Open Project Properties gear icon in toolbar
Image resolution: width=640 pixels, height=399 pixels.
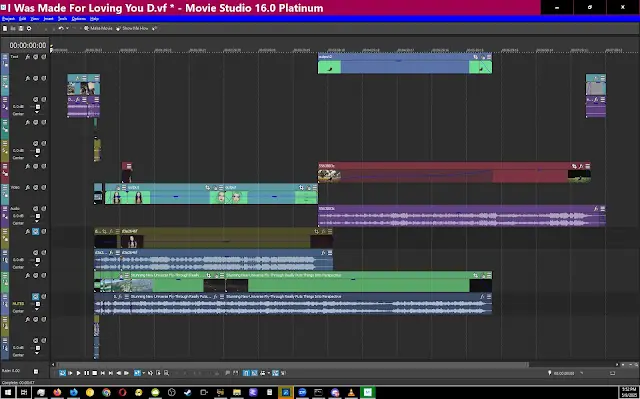29,29
